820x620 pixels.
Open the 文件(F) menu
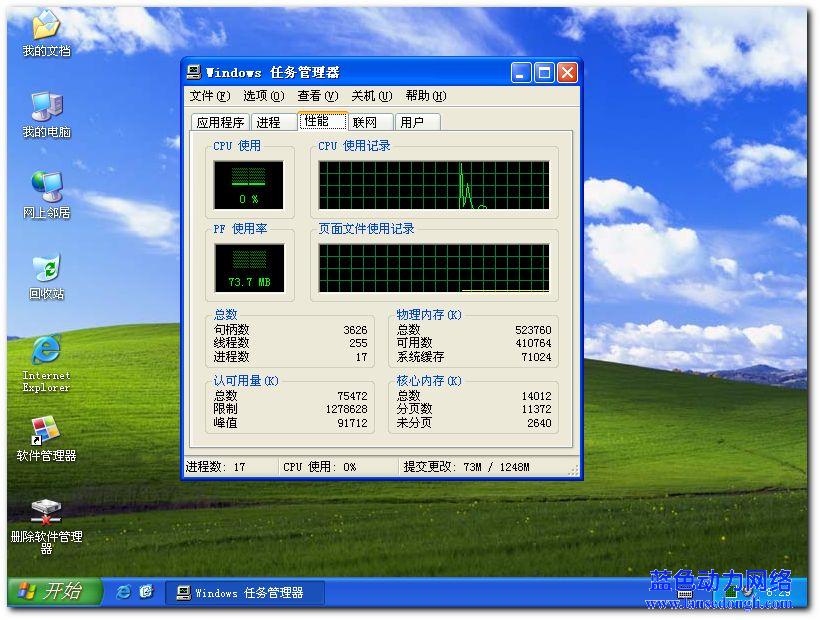pyautogui.click(x=210, y=96)
